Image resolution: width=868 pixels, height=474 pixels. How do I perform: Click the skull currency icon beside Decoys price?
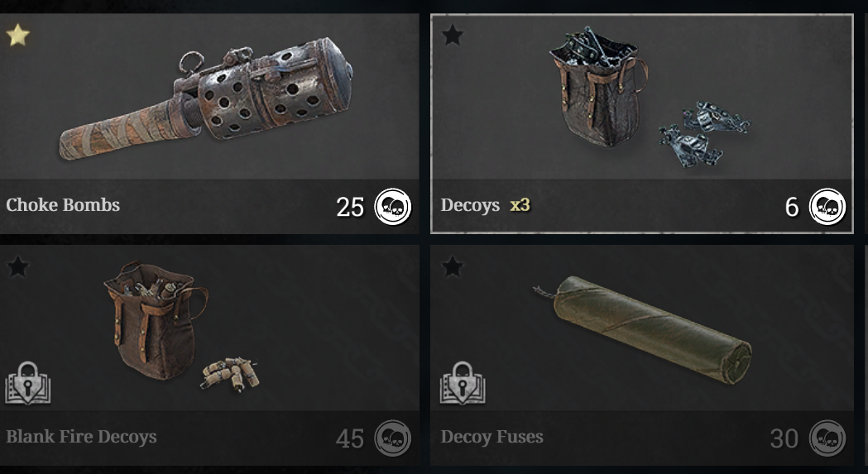827,207
